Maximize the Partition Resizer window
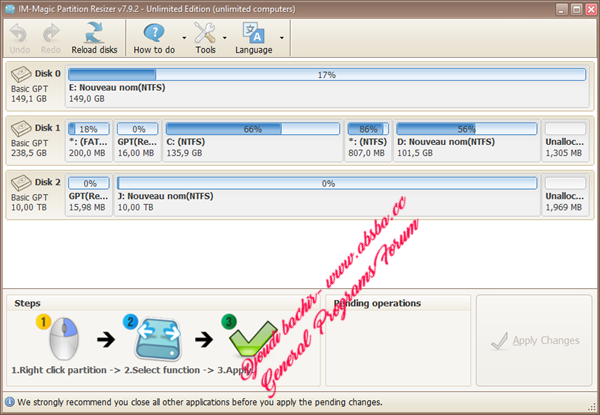 click(576, 9)
